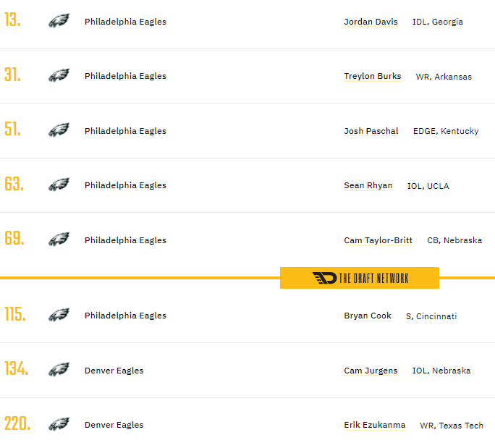Select the Eagles logo beside pick 134
The width and height of the screenshot is (495, 448).
59,370
